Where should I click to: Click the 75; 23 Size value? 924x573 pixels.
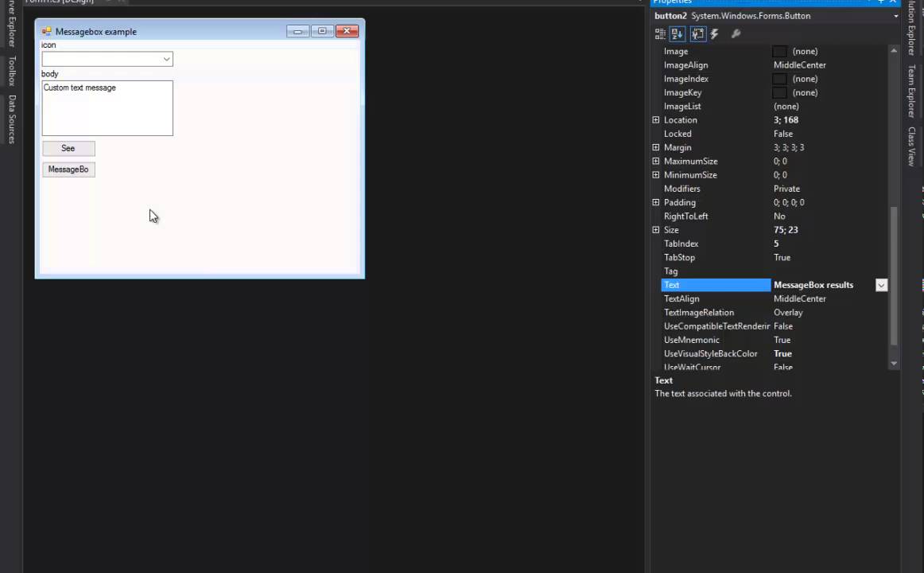pos(786,230)
